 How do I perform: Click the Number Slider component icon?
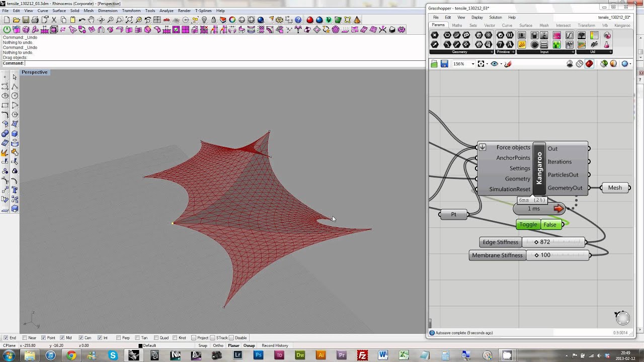tap(522, 35)
